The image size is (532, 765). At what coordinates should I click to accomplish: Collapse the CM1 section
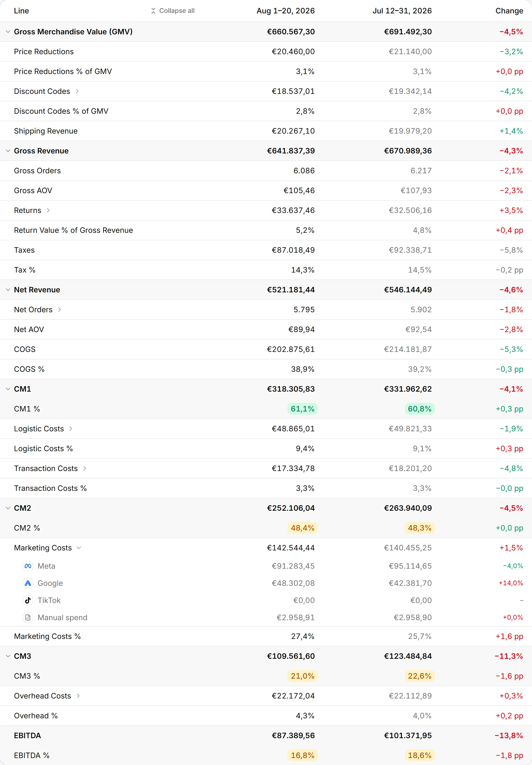coord(8,389)
